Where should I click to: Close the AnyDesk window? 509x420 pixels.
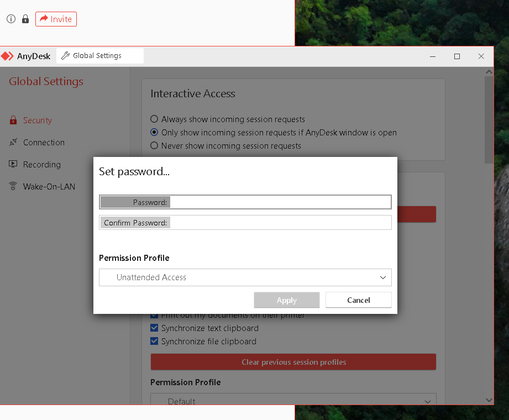click(x=481, y=56)
